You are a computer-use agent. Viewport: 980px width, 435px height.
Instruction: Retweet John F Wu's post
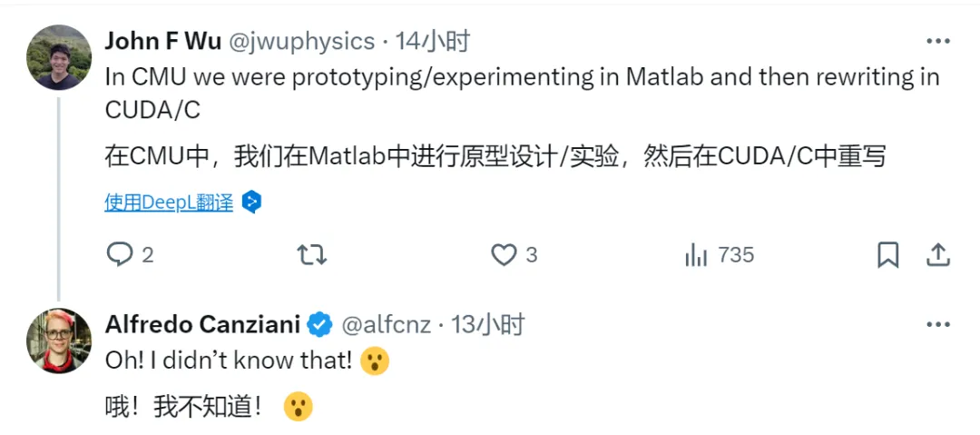[311, 254]
